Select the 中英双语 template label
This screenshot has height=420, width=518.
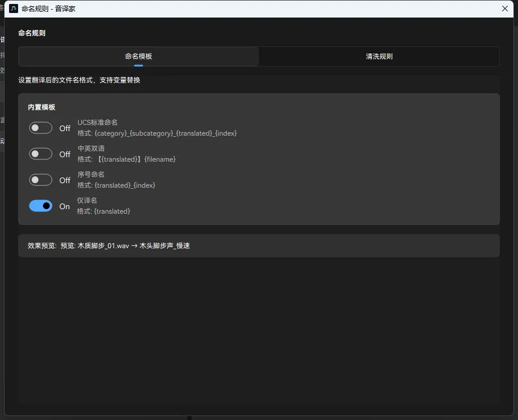coord(91,149)
